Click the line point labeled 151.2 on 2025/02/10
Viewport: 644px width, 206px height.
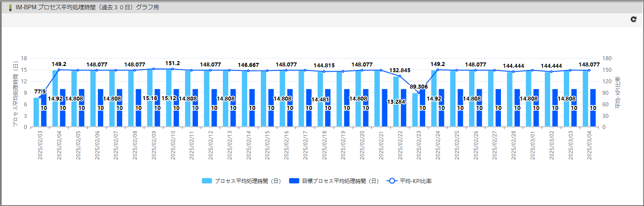(172, 69)
